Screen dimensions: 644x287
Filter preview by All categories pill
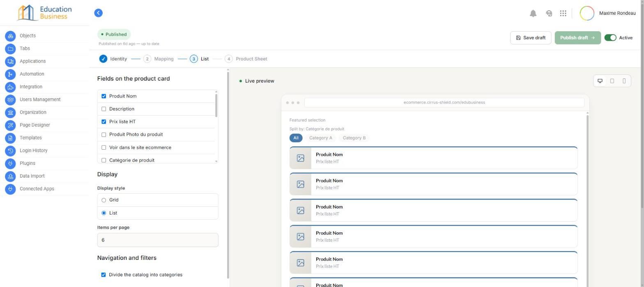pos(296,138)
